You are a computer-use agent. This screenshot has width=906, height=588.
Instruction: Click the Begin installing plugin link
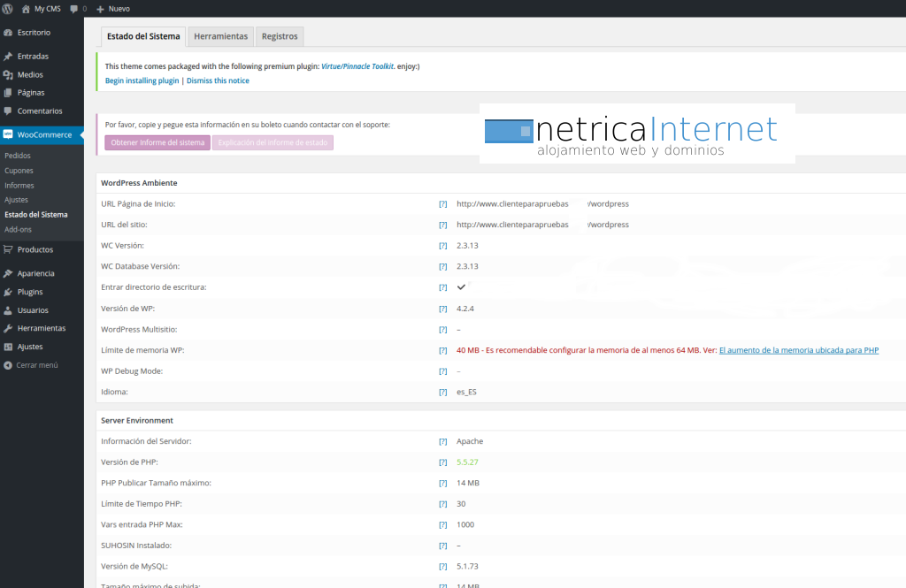click(142, 80)
